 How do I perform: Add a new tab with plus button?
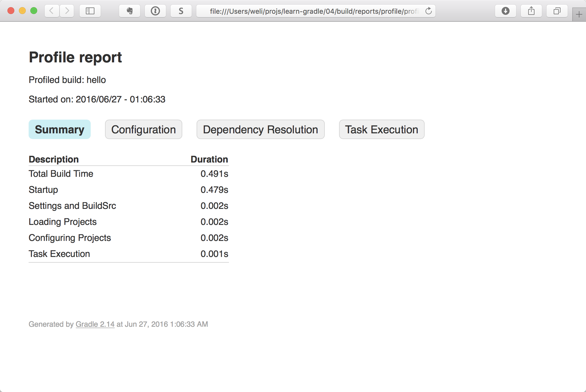click(x=579, y=14)
